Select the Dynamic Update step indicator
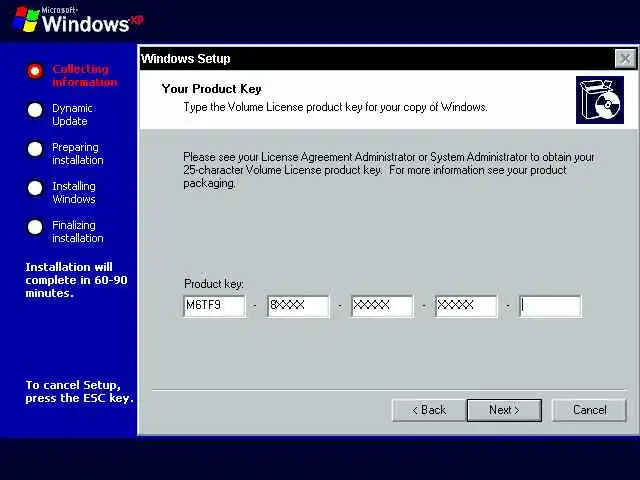The image size is (640, 480). (x=35, y=110)
